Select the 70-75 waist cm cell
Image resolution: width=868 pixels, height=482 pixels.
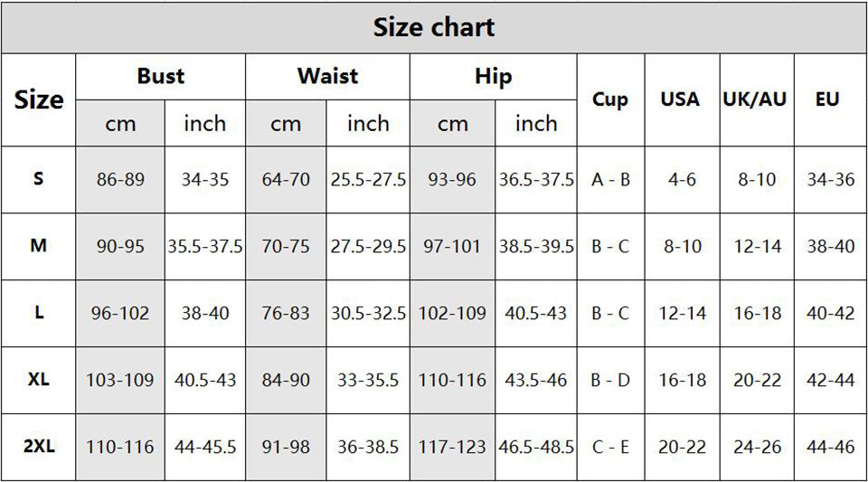pos(286,246)
